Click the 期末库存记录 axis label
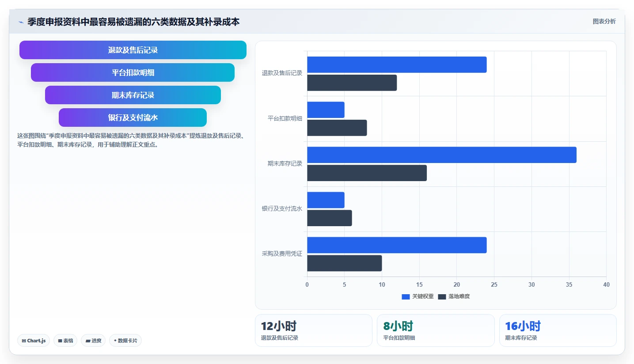This screenshot has width=634, height=364. point(285,164)
